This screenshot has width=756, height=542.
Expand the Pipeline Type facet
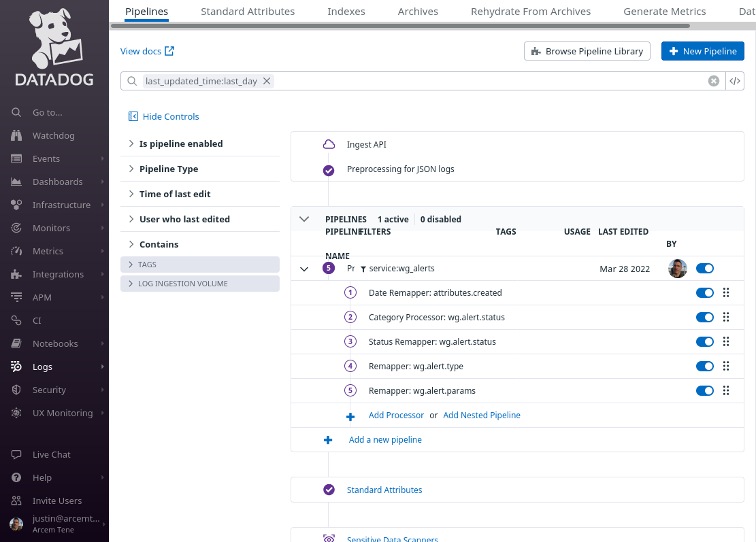[x=199, y=169]
